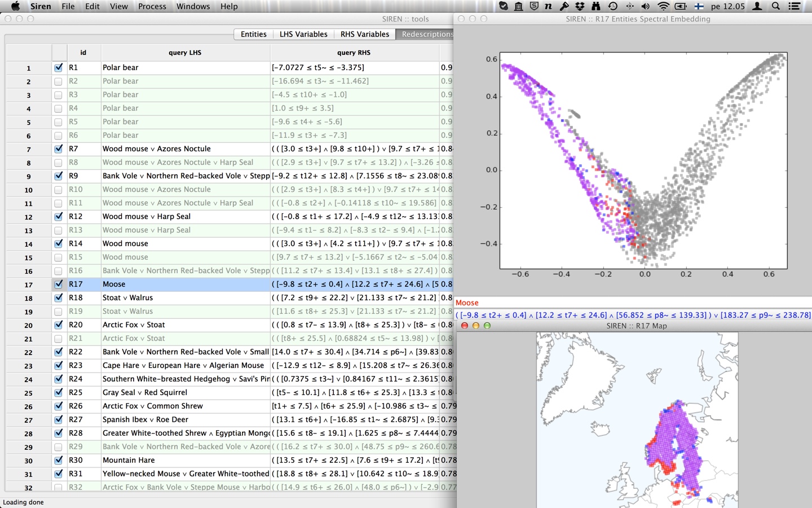Open the Apple menu

point(15,6)
